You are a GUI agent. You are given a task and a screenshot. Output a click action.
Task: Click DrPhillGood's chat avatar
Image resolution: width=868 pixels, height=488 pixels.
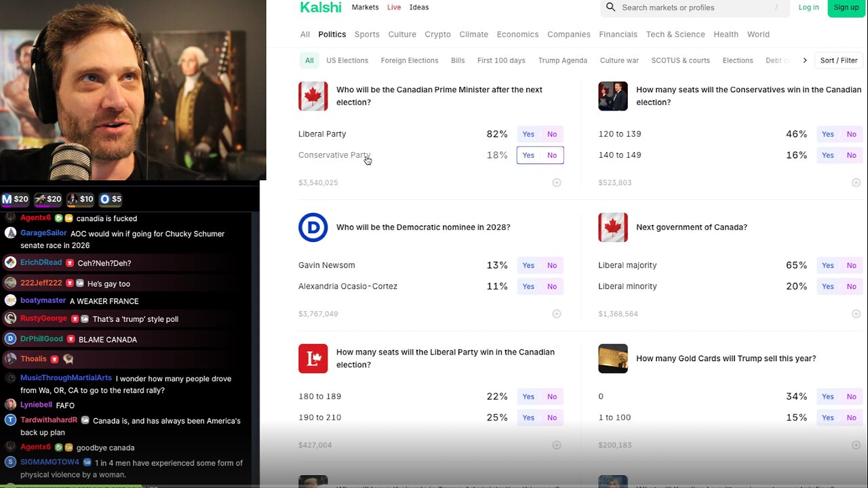pos(10,339)
